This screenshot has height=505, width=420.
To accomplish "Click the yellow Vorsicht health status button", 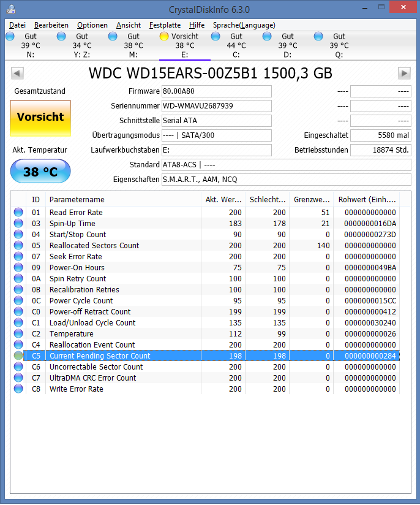I will pyautogui.click(x=40, y=118).
